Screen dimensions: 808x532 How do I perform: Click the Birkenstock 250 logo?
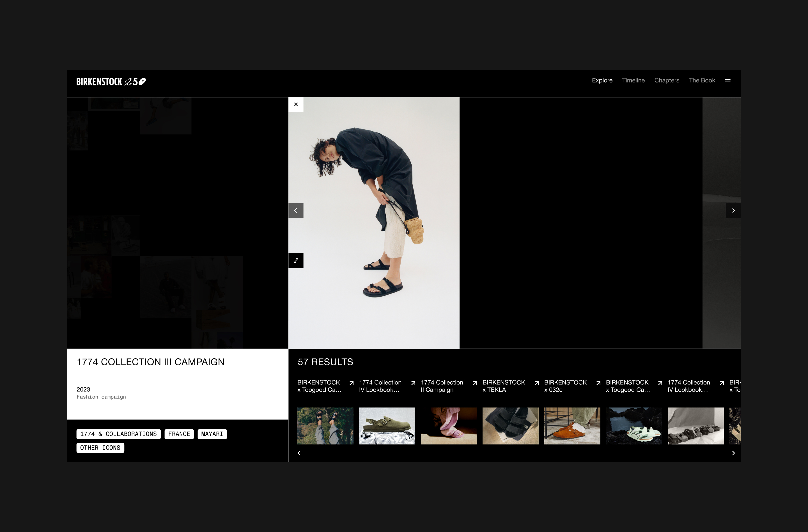[x=111, y=81]
